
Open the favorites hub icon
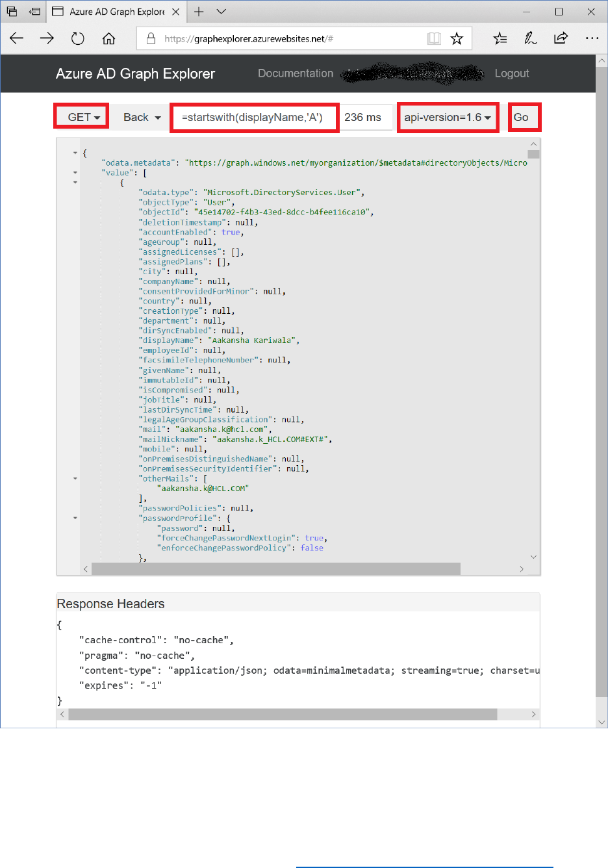[x=500, y=38]
